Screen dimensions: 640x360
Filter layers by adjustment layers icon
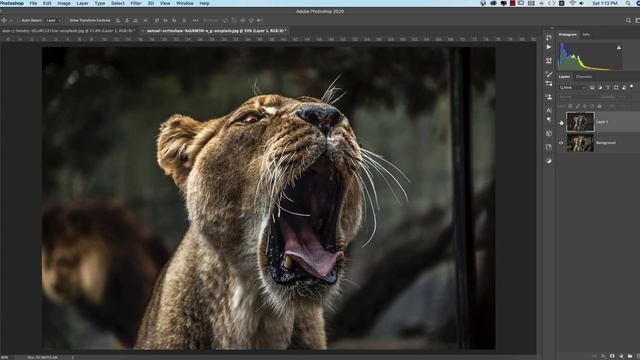pyautogui.click(x=600, y=87)
